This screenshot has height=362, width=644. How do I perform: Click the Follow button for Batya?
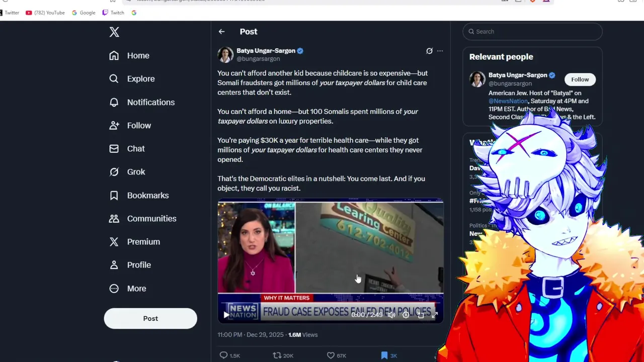click(x=580, y=79)
